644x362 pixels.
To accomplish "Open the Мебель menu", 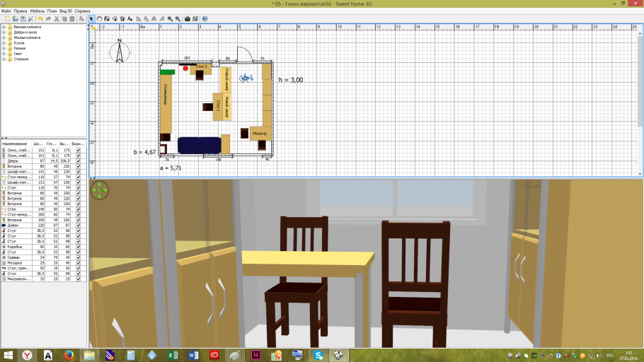I will pyautogui.click(x=37, y=11).
